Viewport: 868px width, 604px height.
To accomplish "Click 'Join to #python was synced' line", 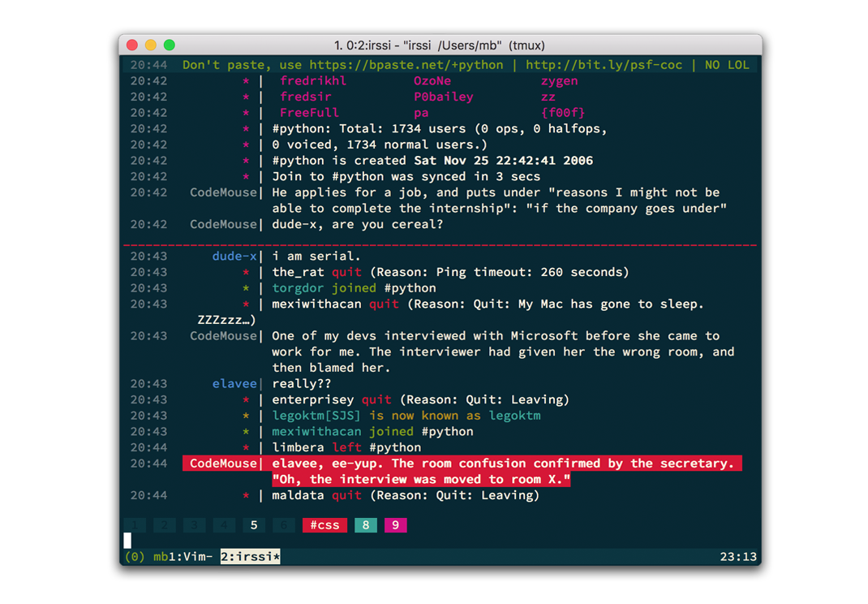I will click(406, 177).
